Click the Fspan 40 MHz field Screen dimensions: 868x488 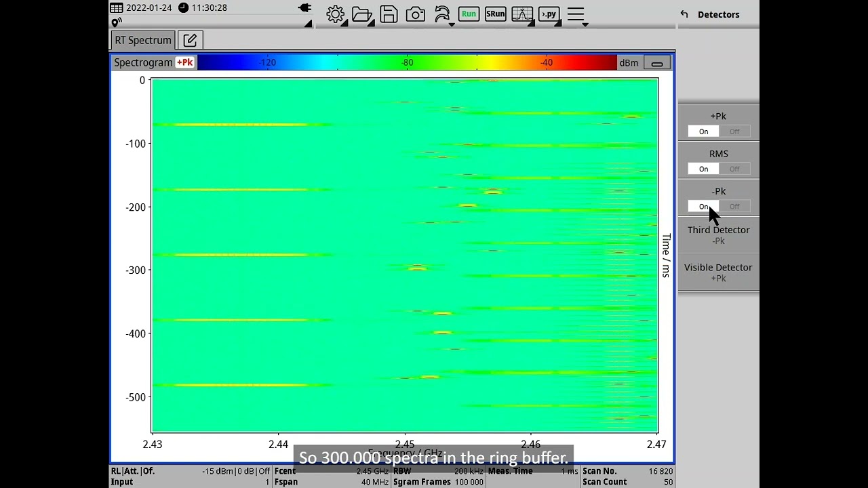pos(332,482)
